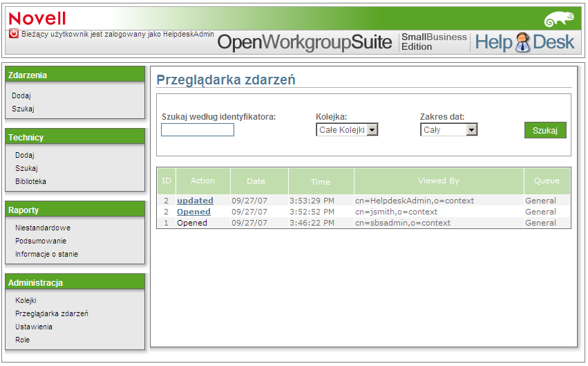Click the ID column header

(167, 181)
